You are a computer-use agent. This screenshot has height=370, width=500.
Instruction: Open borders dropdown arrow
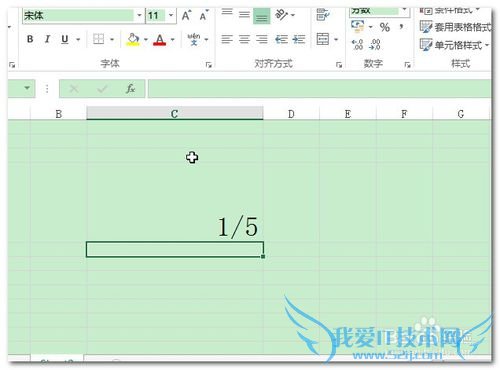pos(112,40)
